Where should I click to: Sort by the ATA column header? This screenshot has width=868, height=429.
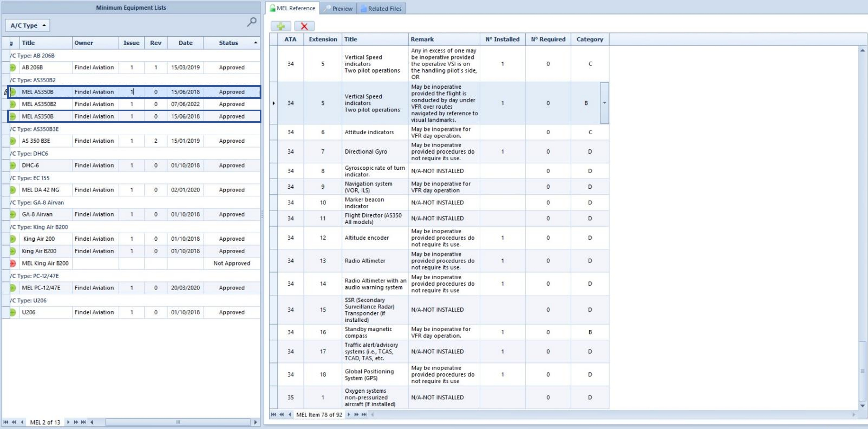[290, 39]
